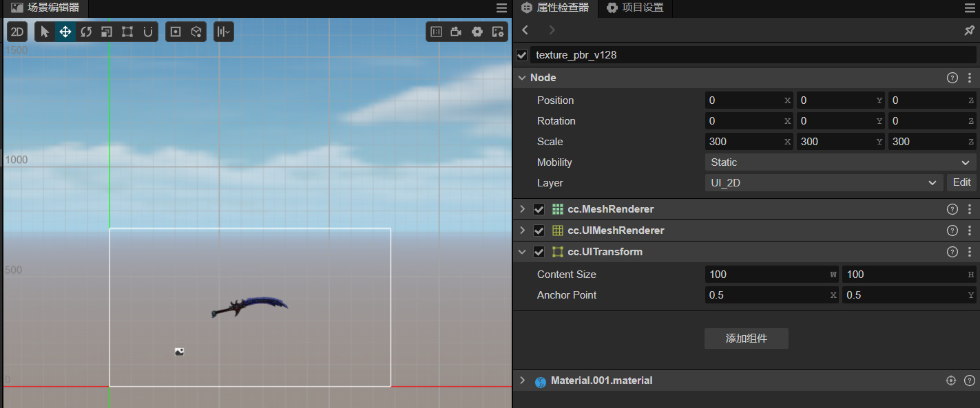Select the Rect transform tool
980x408 pixels.
[127, 32]
